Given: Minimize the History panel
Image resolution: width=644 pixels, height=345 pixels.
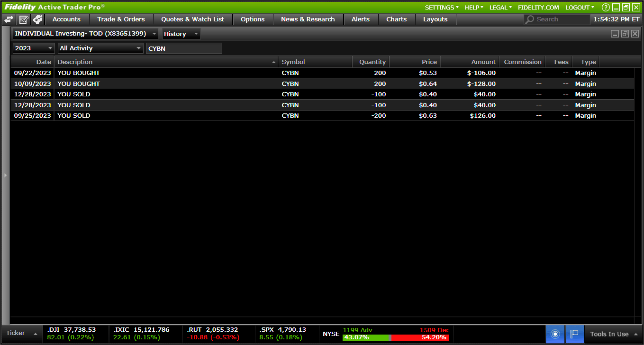Looking at the screenshot, I should (x=615, y=34).
